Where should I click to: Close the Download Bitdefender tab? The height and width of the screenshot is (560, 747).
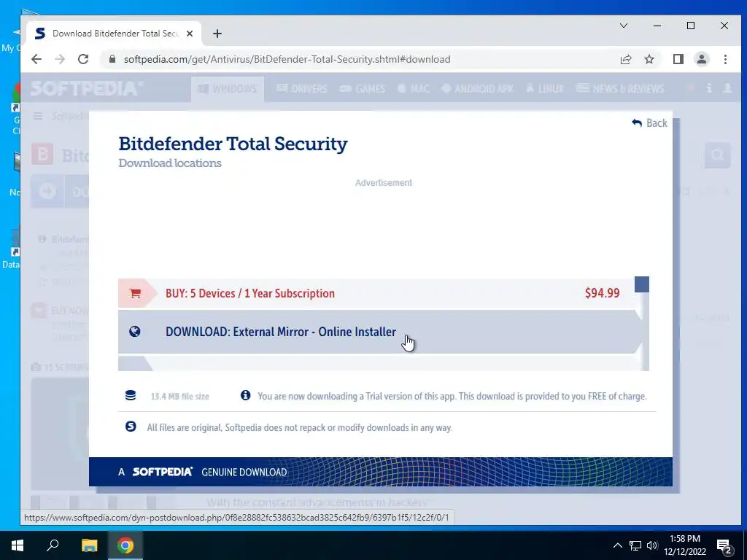point(190,34)
